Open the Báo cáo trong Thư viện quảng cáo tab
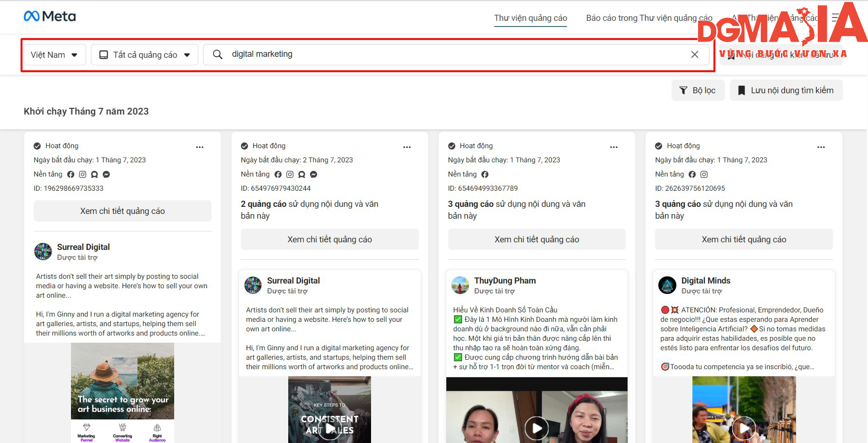Image resolution: width=868 pixels, height=443 pixels. [649, 18]
